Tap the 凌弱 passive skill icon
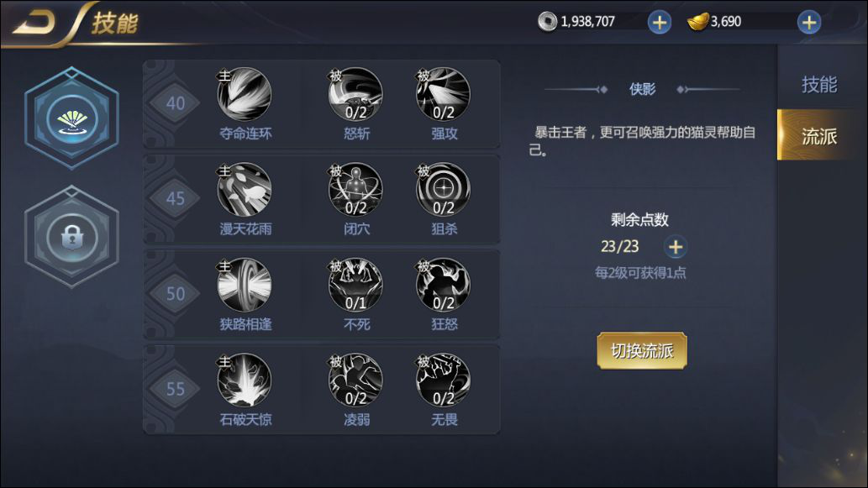Viewport: 868px width, 488px height. coord(355,380)
